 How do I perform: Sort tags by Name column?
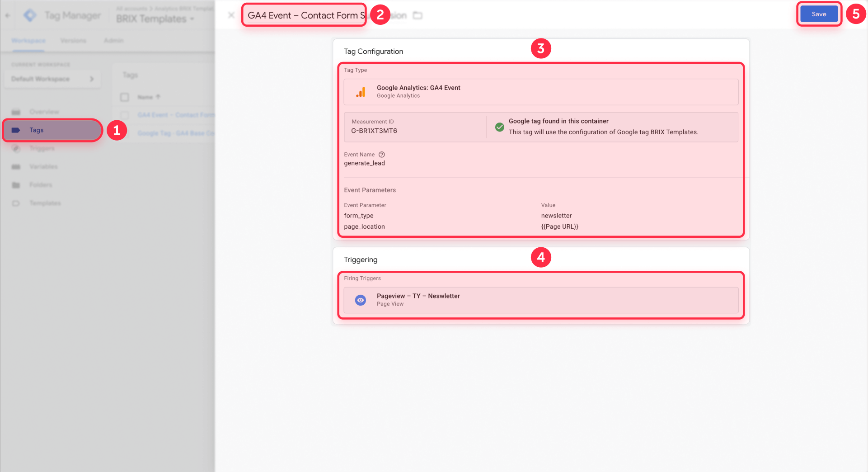point(149,97)
